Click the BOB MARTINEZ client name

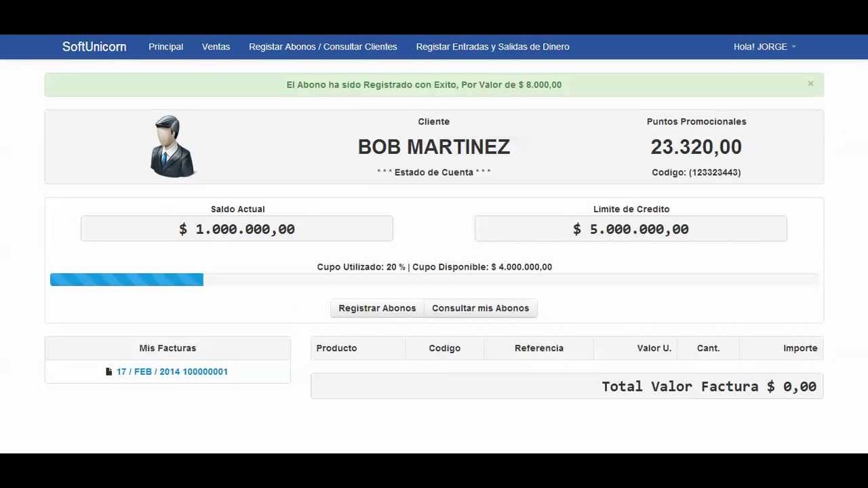click(x=434, y=147)
